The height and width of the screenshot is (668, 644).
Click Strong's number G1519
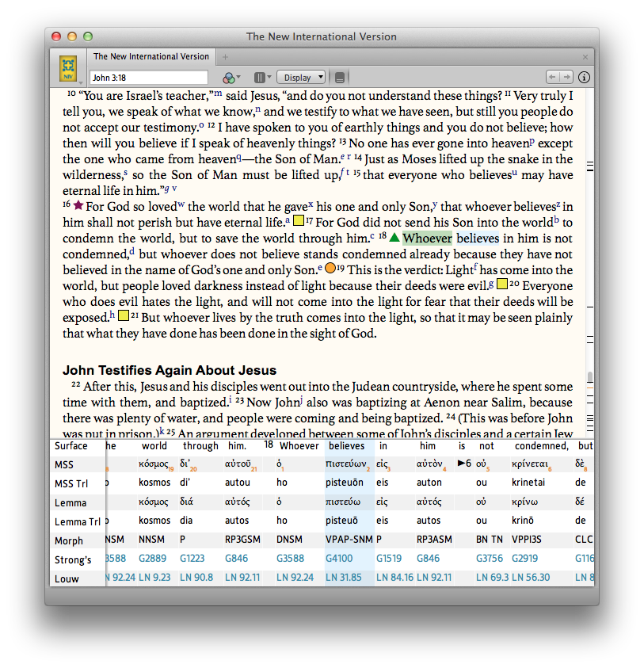pyautogui.click(x=389, y=558)
